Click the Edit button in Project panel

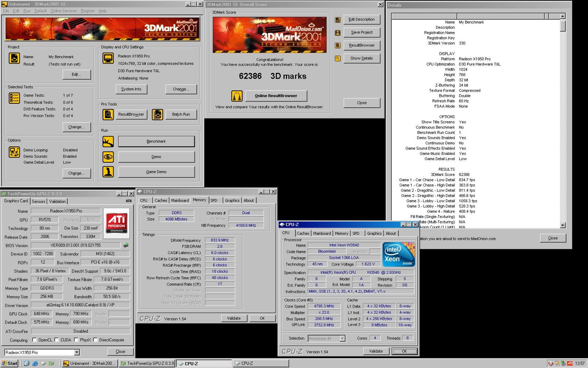tap(76, 74)
